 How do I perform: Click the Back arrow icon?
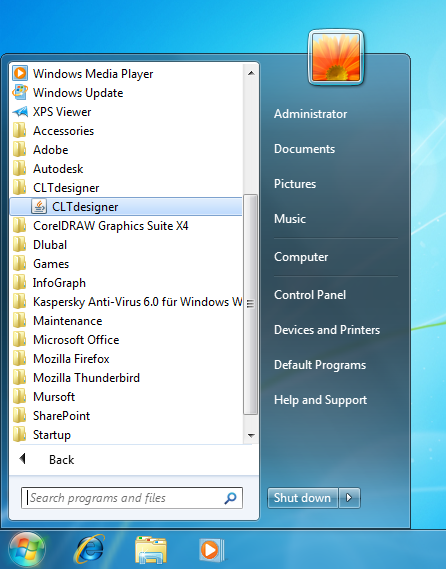(x=22, y=459)
